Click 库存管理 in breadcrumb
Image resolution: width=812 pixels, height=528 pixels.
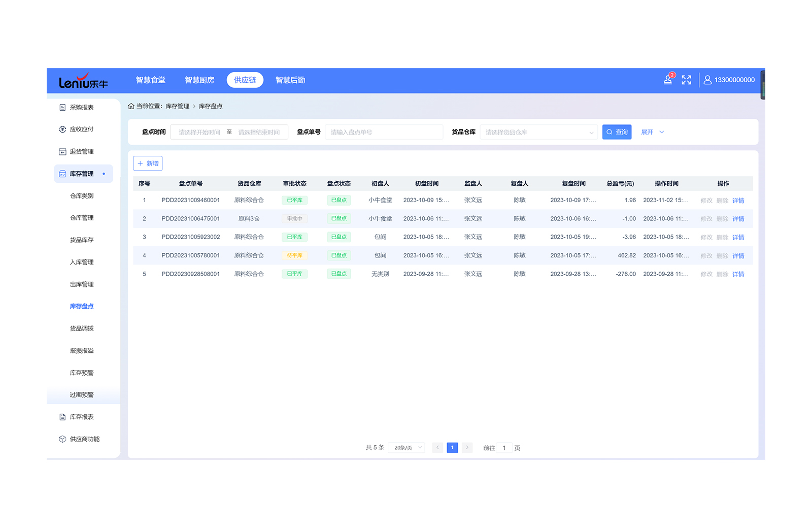point(178,106)
